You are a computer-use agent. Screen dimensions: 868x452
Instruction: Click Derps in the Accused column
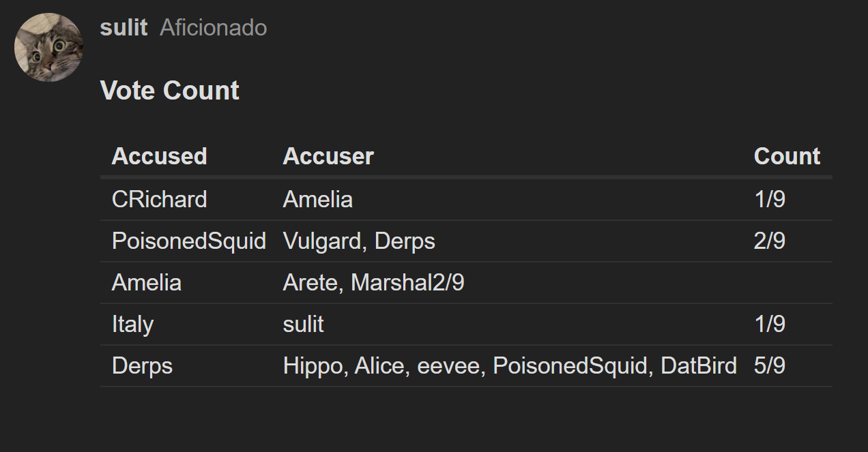(x=142, y=366)
